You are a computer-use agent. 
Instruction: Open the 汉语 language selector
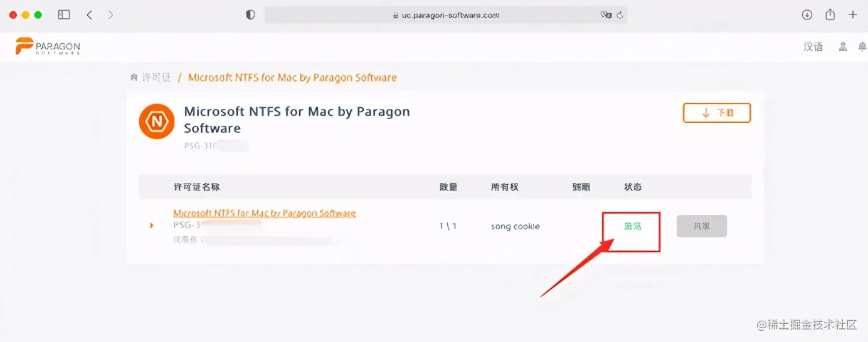tap(813, 47)
